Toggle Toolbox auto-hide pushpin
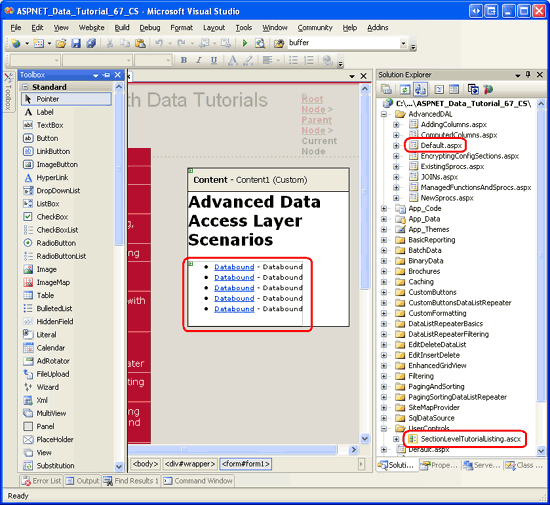Viewport: 550px width, 505px height. [107, 75]
